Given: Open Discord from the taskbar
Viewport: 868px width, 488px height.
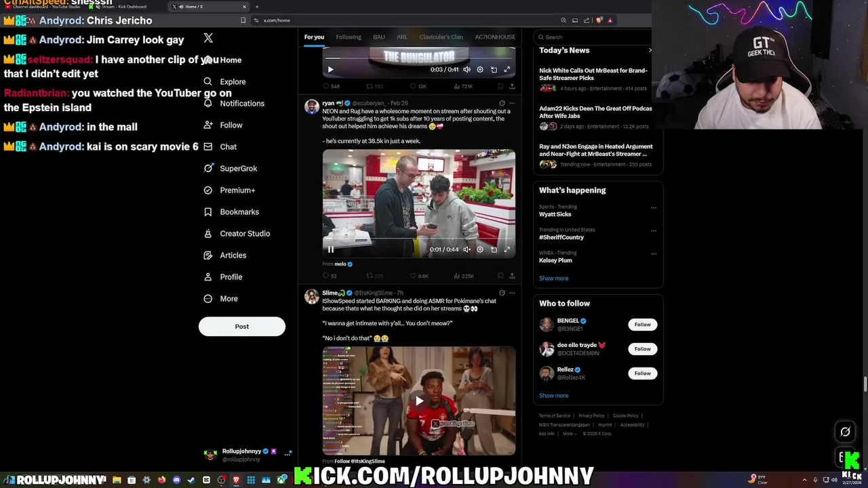Looking at the screenshot, I should [x=176, y=480].
